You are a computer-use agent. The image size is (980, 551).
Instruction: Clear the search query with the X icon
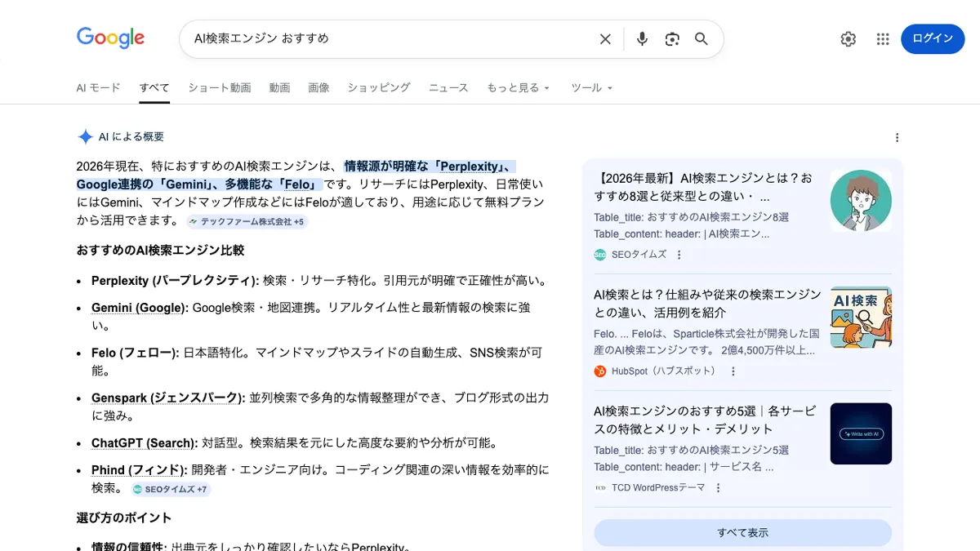tap(605, 39)
